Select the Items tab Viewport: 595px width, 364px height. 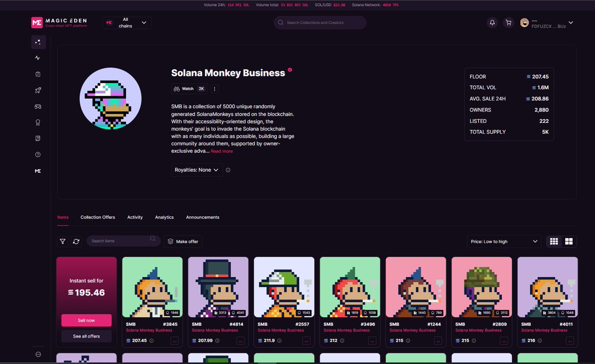(63, 217)
